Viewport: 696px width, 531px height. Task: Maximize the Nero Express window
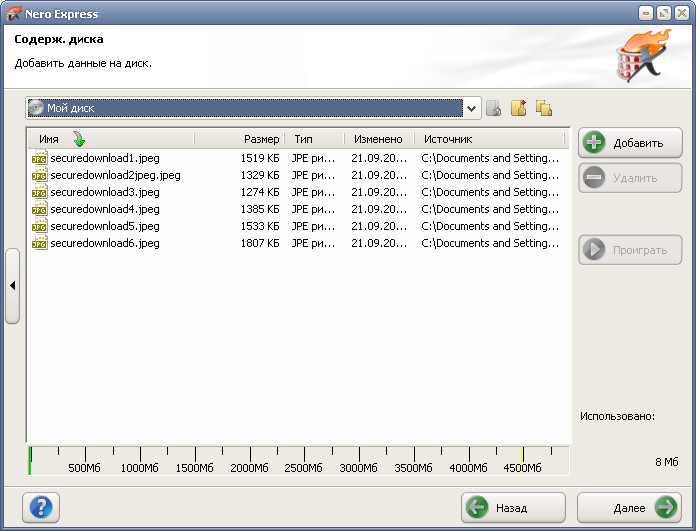point(664,13)
